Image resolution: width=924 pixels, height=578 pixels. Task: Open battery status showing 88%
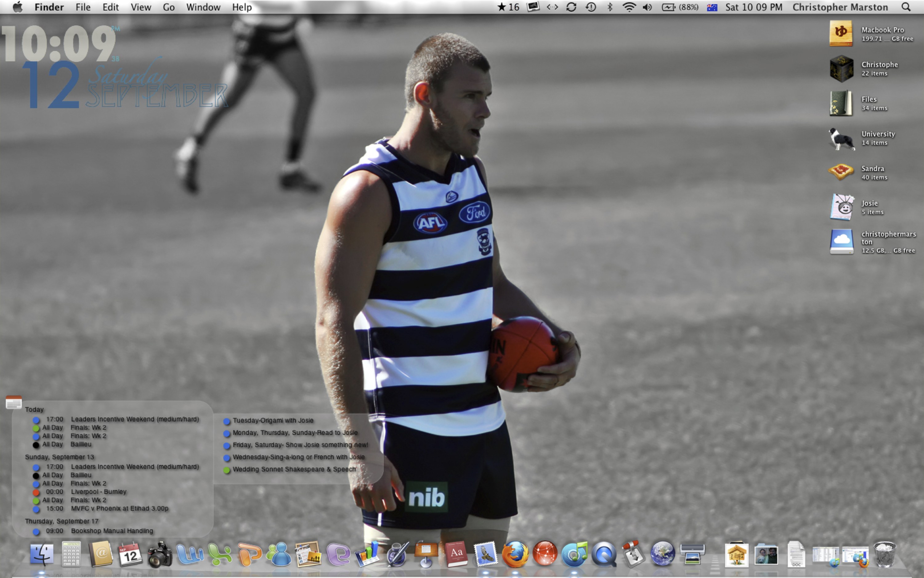coord(680,7)
